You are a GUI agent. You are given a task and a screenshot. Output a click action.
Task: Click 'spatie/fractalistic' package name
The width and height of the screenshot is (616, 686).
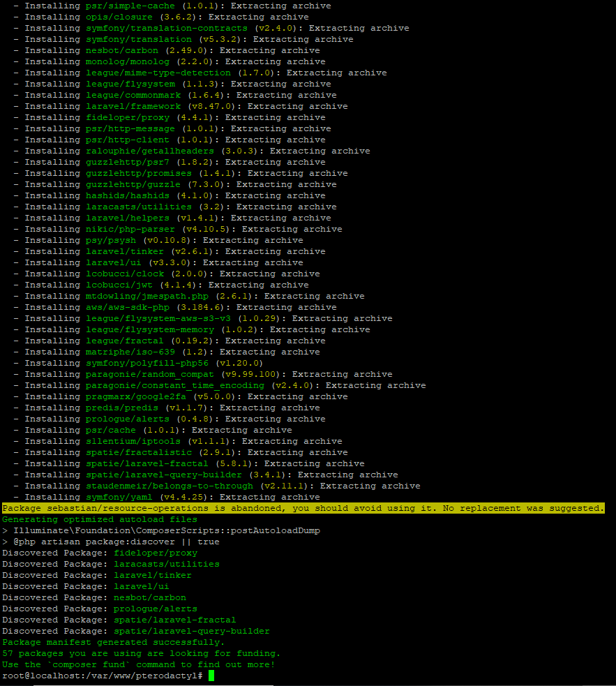(138, 452)
